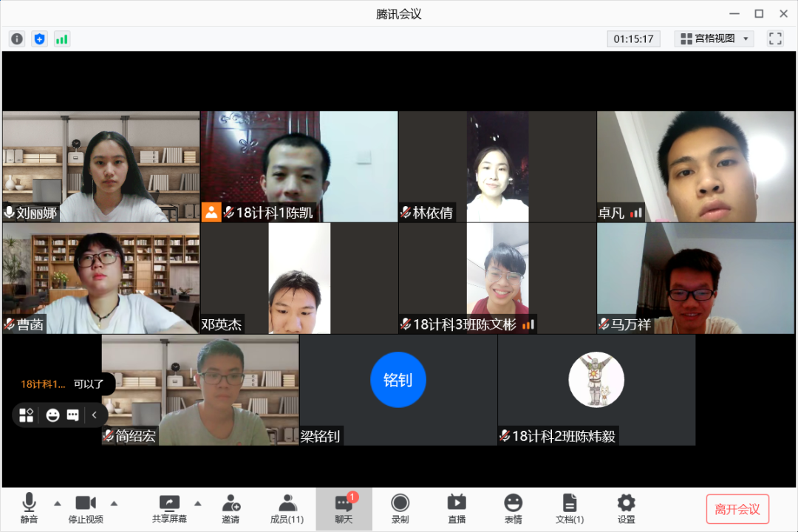The height and width of the screenshot is (532, 798).
Task: Open the 邀请 invite dialog
Action: pos(231,508)
